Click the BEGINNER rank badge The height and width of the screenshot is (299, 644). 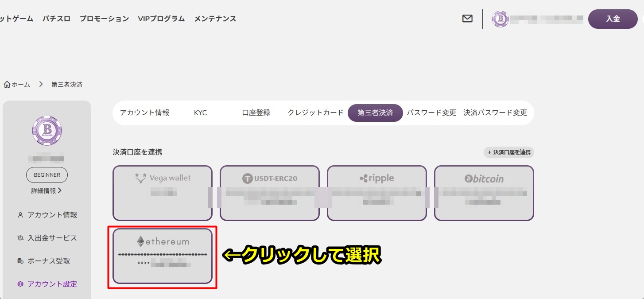point(47,175)
